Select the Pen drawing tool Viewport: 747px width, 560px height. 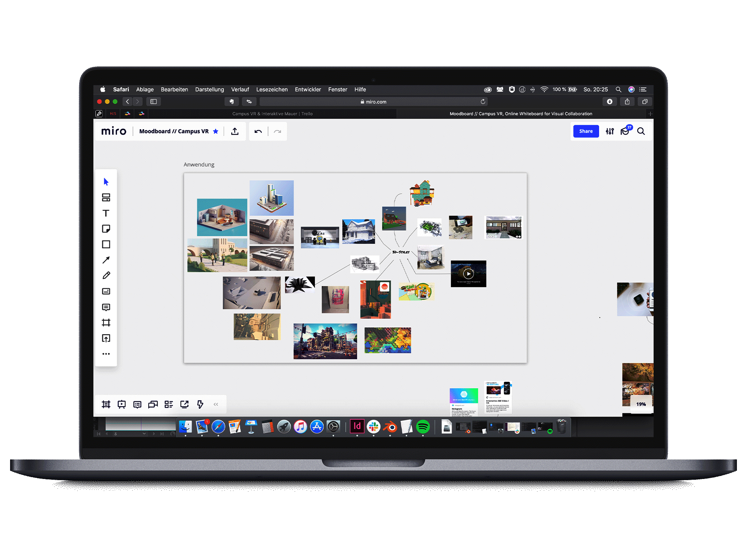tap(106, 275)
